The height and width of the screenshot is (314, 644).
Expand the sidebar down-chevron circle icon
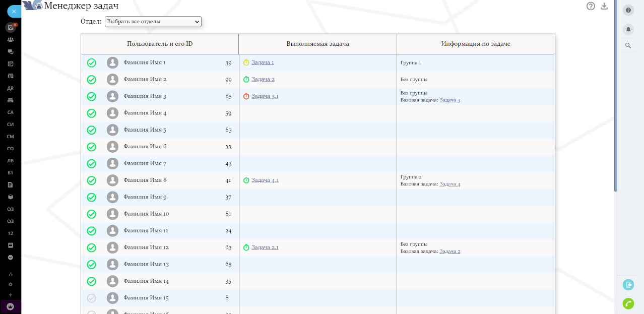tap(11, 257)
